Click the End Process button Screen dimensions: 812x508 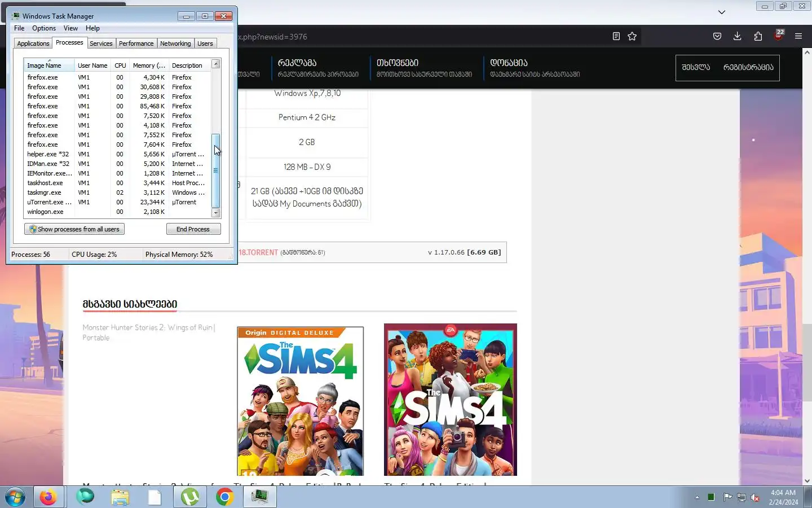pyautogui.click(x=193, y=229)
